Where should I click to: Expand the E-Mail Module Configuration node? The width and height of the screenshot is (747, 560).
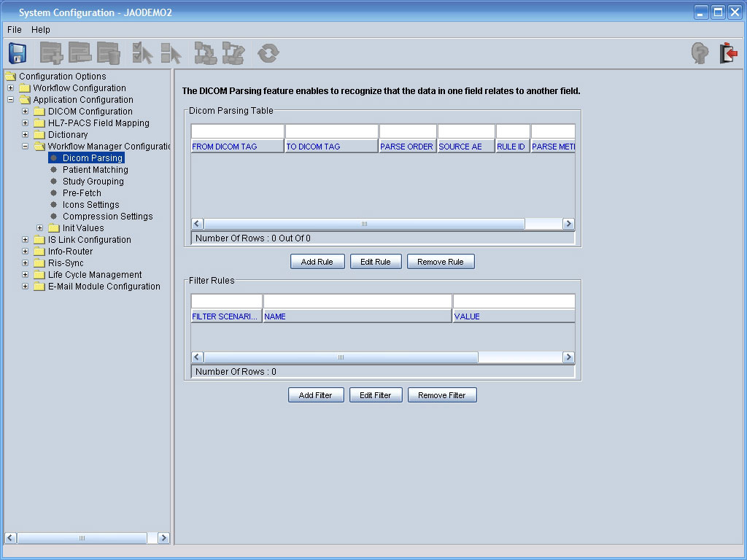coord(26,286)
